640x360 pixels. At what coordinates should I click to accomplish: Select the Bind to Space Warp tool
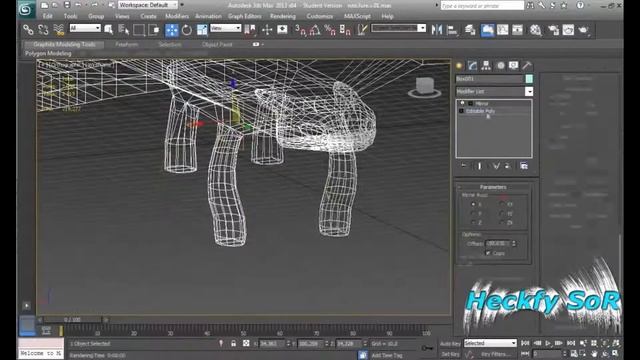(x=58, y=30)
